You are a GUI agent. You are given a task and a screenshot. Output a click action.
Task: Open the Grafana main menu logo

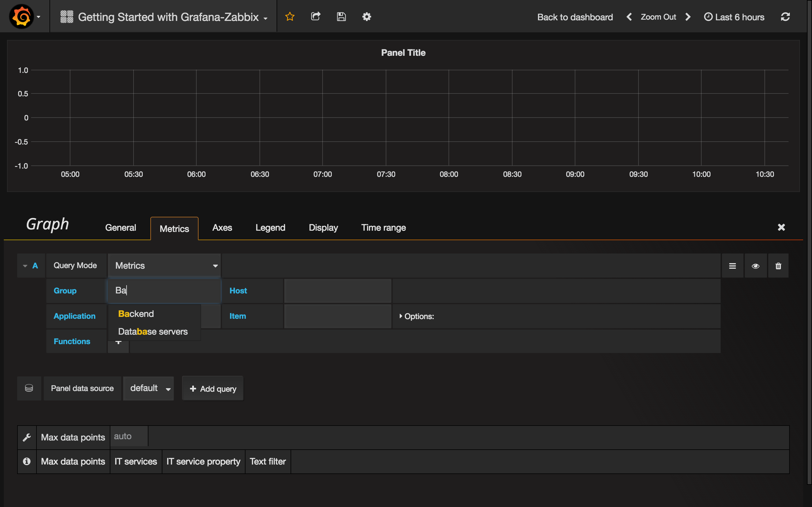(x=21, y=16)
